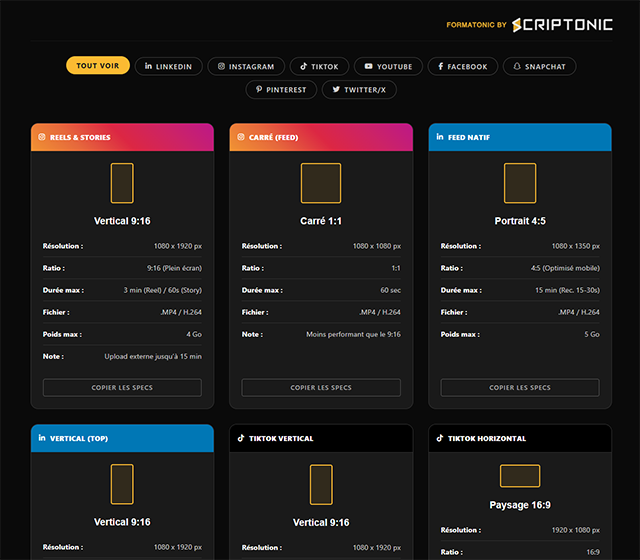640x560 pixels.
Task: Click the Scriptonic logo in header
Action: (561, 24)
